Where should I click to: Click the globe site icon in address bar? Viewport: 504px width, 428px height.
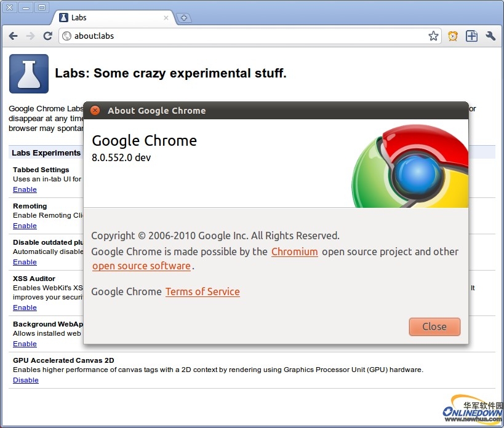(66, 36)
